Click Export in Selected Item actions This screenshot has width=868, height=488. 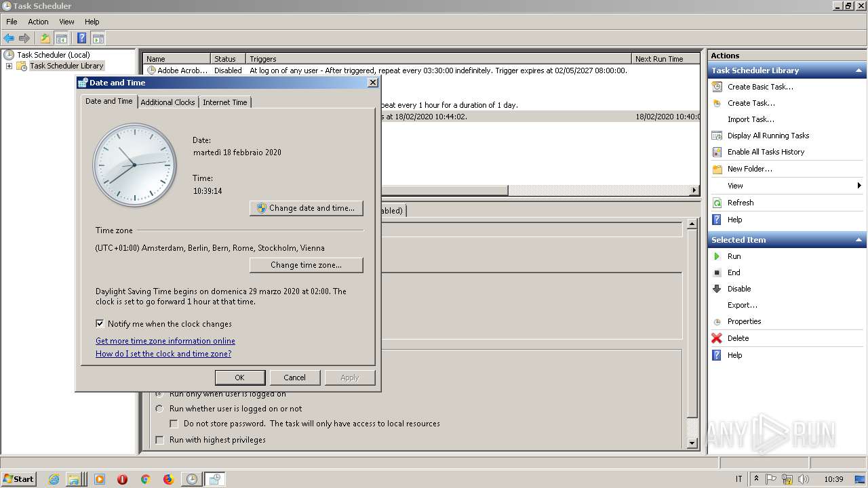coord(743,305)
